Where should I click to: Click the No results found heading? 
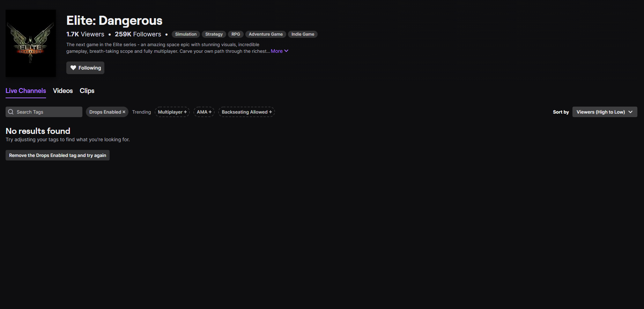pos(38,131)
